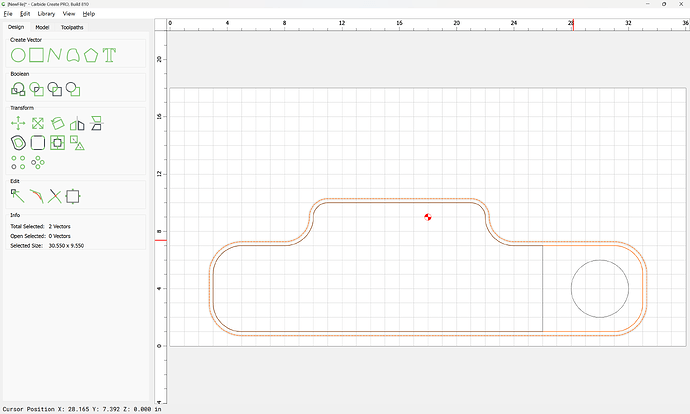Open the Library menu
Screen dimensions: 690x414
tap(46, 14)
